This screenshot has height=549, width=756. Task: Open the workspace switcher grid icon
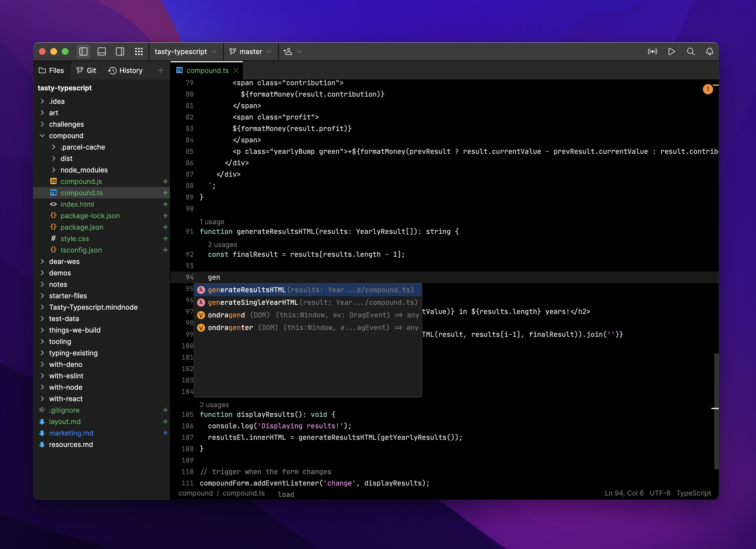pos(139,52)
